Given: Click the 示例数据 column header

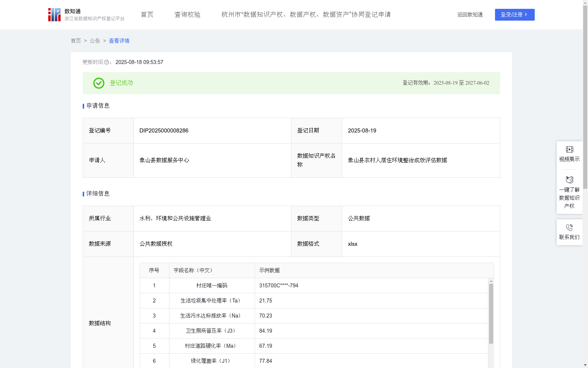Looking at the screenshot, I should click(x=269, y=270).
